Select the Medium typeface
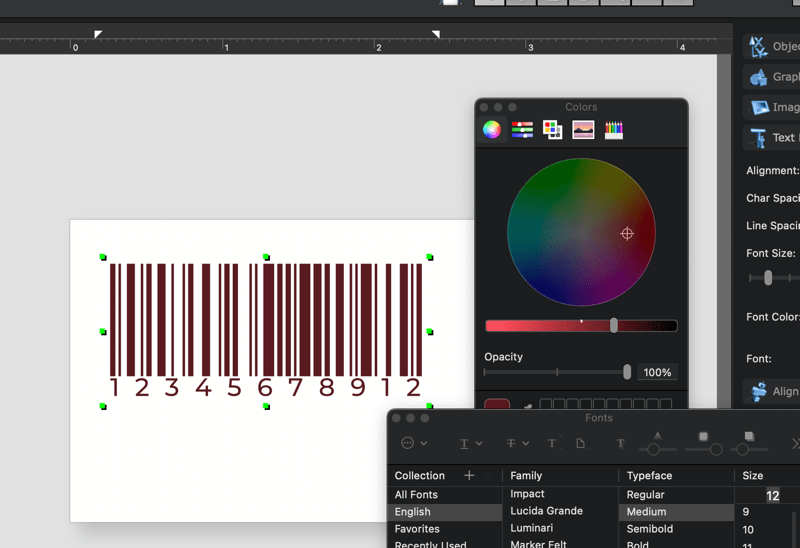 (676, 512)
